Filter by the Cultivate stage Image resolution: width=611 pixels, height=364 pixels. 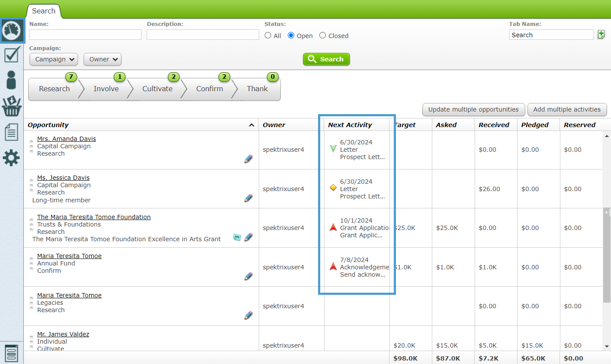coord(158,89)
